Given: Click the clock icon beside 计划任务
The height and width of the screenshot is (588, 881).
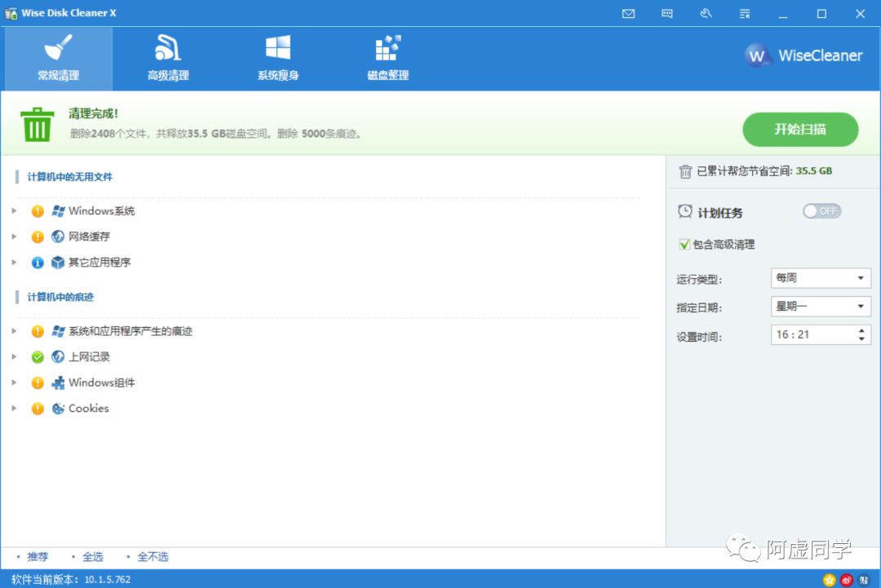Looking at the screenshot, I should point(685,212).
